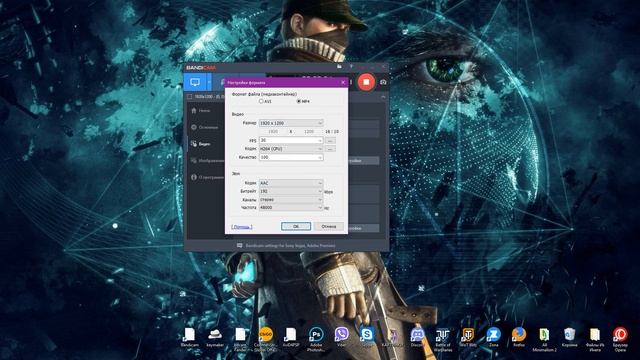Open All Minimalism 2 desktop icon
This screenshot has height=360, width=640.
pyautogui.click(x=544, y=339)
